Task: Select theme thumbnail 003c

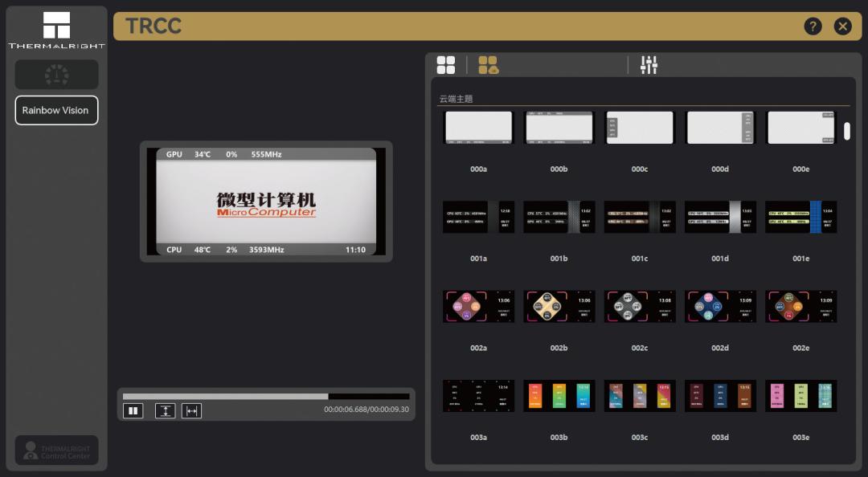Action: pyautogui.click(x=640, y=396)
